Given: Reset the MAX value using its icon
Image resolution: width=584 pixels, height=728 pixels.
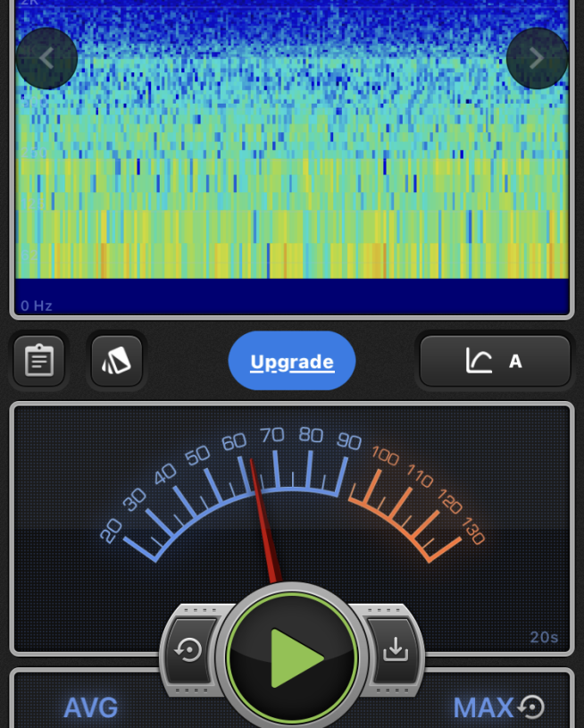Looking at the screenshot, I should (531, 707).
